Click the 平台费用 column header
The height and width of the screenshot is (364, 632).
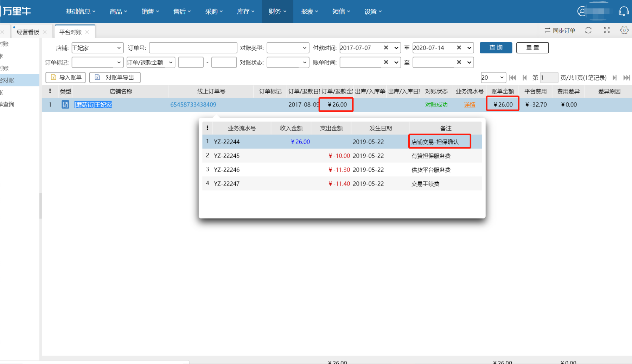point(535,91)
